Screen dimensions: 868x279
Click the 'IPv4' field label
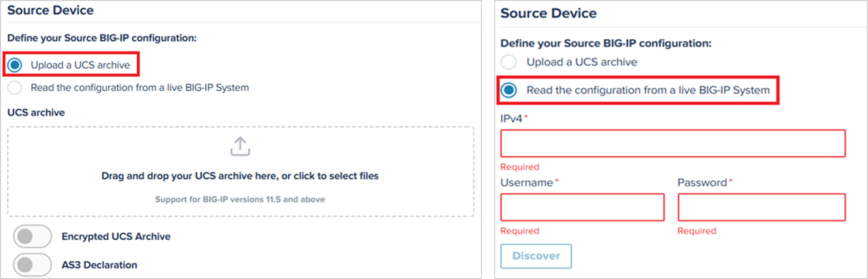click(x=511, y=119)
